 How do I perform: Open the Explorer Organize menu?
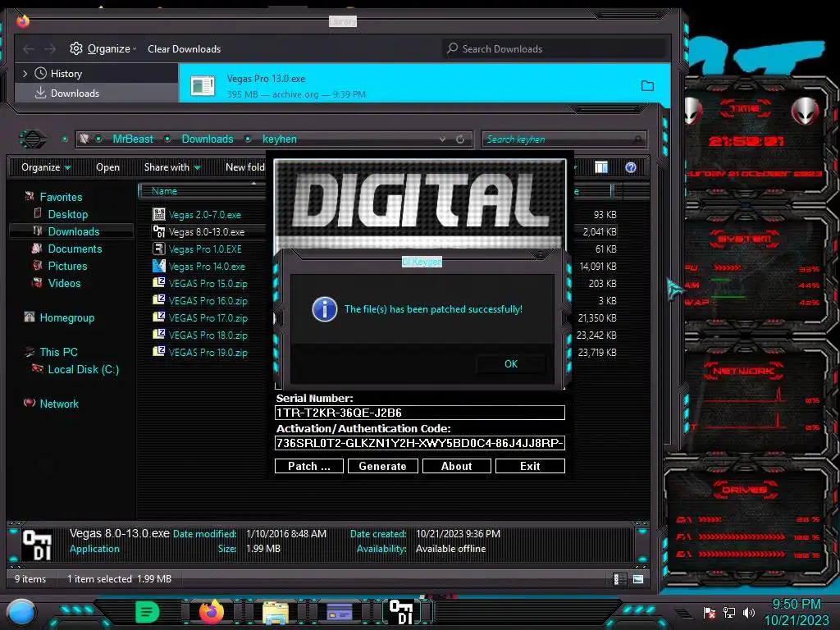coord(46,167)
